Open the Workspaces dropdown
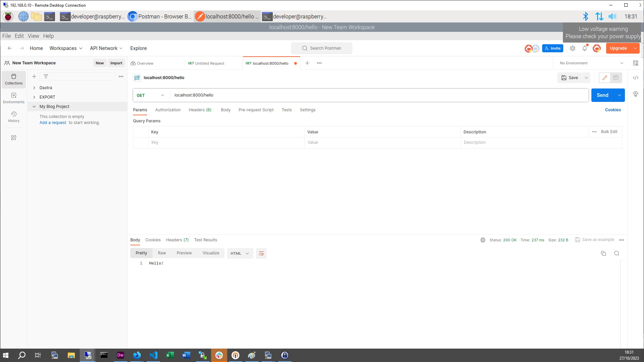The height and width of the screenshot is (362, 644). point(66,48)
